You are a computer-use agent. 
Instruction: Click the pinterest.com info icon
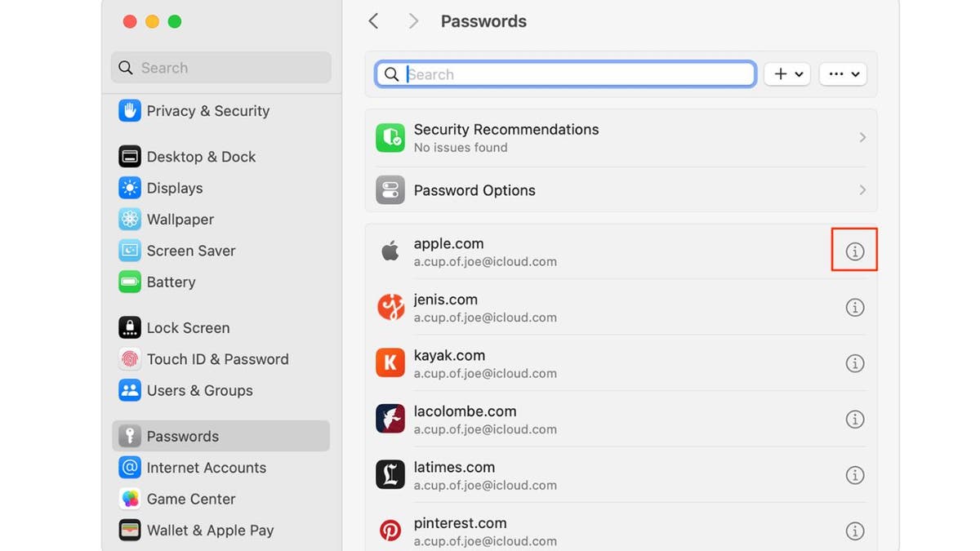pos(854,531)
